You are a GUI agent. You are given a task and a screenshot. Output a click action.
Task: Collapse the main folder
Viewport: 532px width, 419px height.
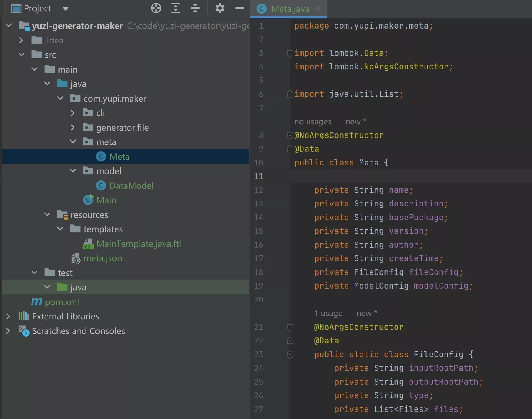click(x=35, y=69)
